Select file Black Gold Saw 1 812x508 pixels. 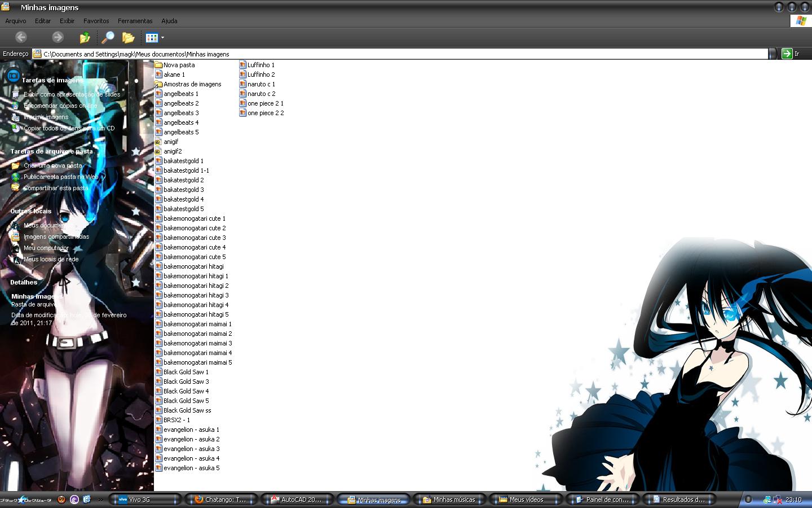[x=186, y=372]
